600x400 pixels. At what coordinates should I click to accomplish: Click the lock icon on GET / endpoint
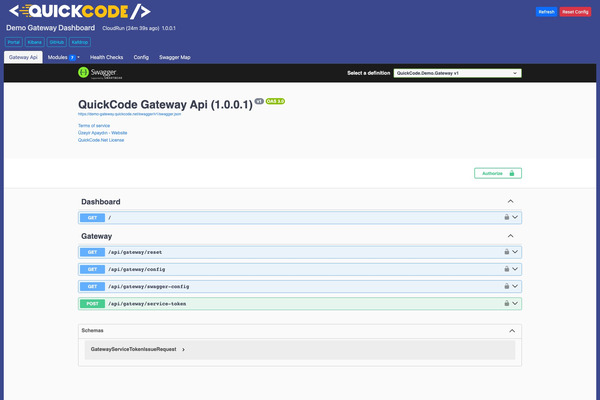(507, 217)
